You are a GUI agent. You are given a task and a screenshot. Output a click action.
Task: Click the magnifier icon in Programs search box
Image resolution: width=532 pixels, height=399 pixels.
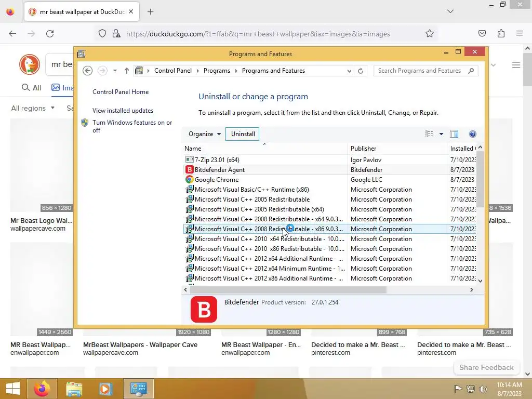(x=471, y=71)
